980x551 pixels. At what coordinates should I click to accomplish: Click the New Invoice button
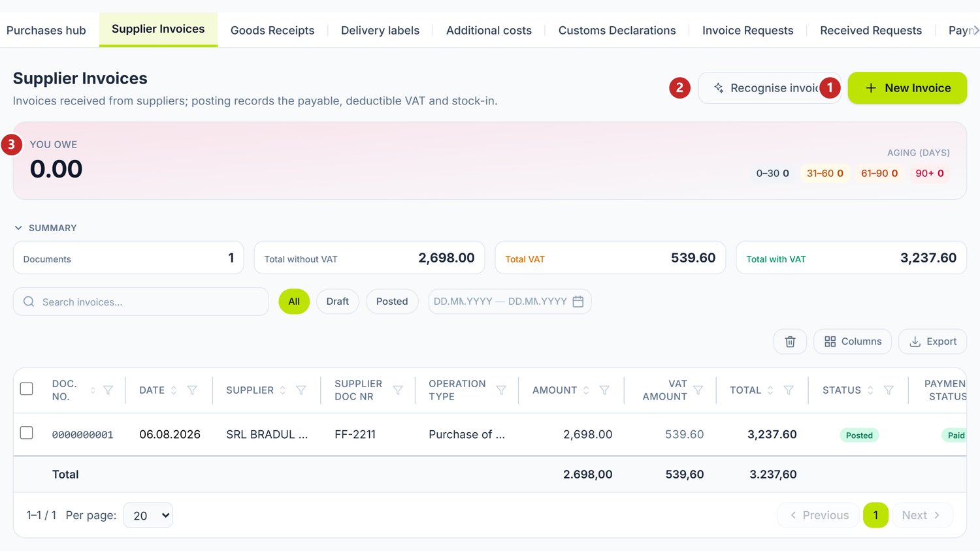[907, 88]
